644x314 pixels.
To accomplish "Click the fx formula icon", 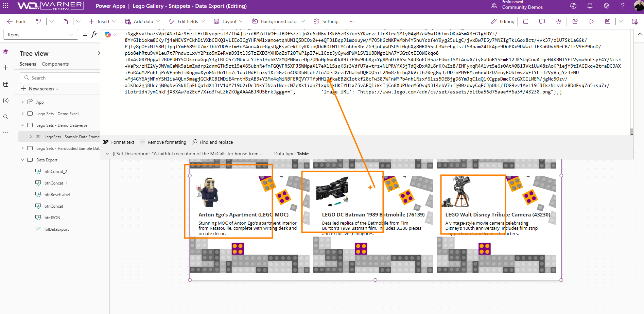I will pos(94,34).
